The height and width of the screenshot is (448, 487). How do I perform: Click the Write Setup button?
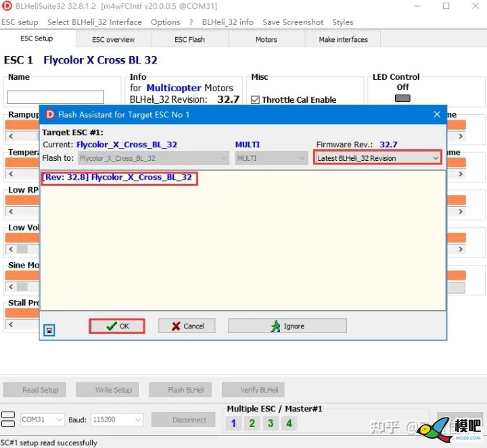[x=108, y=390]
